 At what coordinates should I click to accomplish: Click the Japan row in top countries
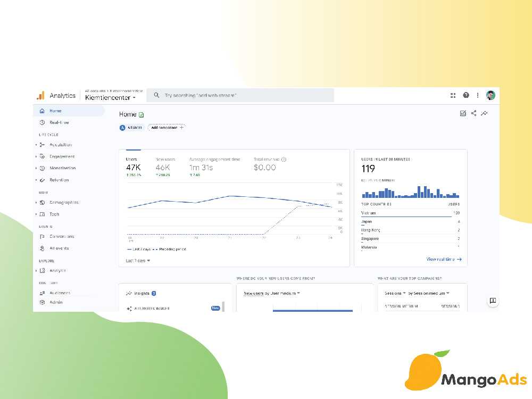[x=410, y=221]
